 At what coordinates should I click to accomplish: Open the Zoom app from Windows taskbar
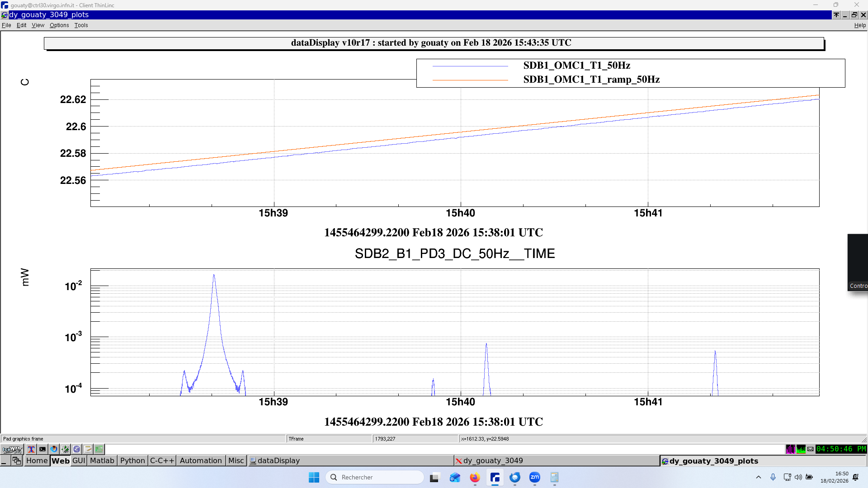point(535,477)
